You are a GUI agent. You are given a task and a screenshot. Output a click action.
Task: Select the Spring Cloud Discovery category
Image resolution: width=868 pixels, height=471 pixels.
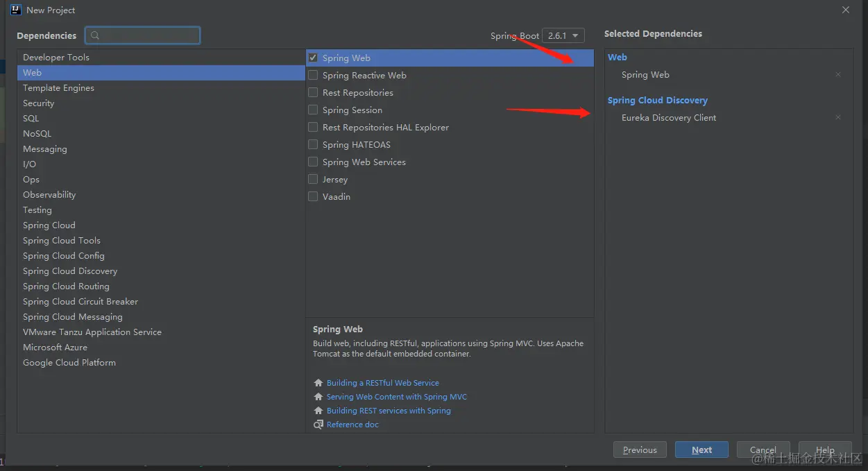click(x=70, y=271)
